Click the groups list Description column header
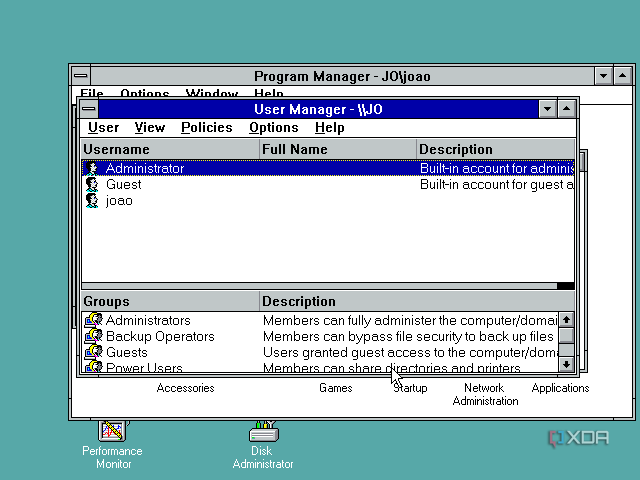 pyautogui.click(x=417, y=301)
